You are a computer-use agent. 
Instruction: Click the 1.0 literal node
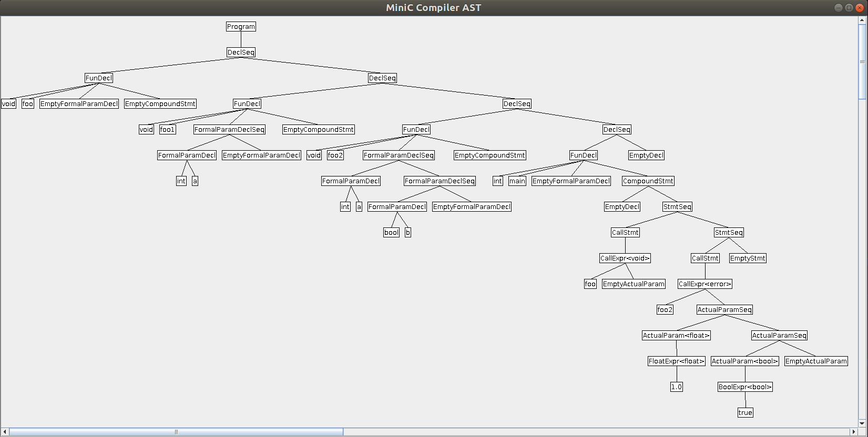pyautogui.click(x=676, y=387)
